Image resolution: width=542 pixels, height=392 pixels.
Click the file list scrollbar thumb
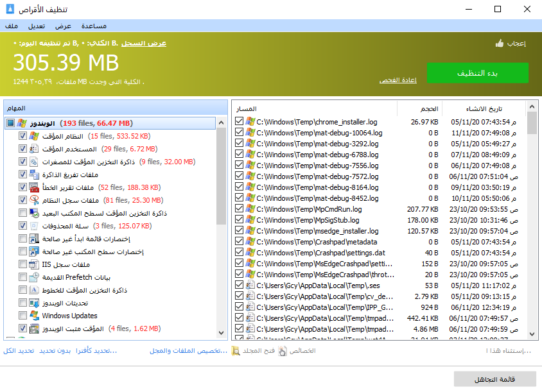pos(532,123)
